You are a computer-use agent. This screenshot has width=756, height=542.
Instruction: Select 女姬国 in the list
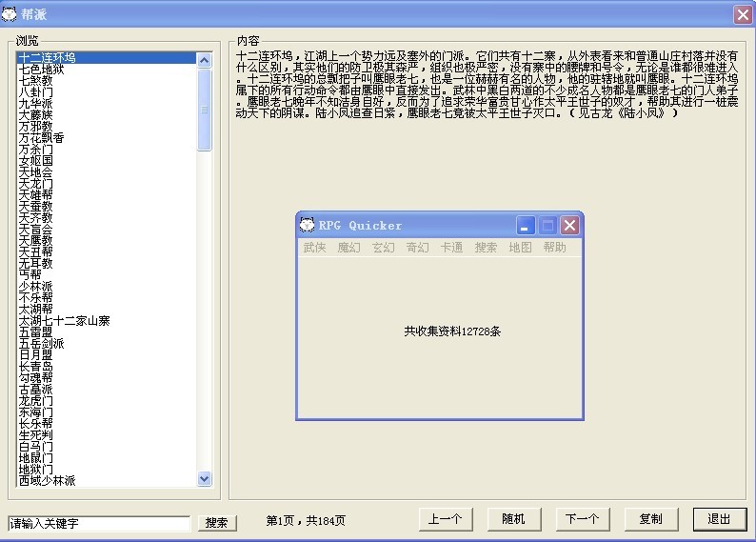tap(107, 161)
